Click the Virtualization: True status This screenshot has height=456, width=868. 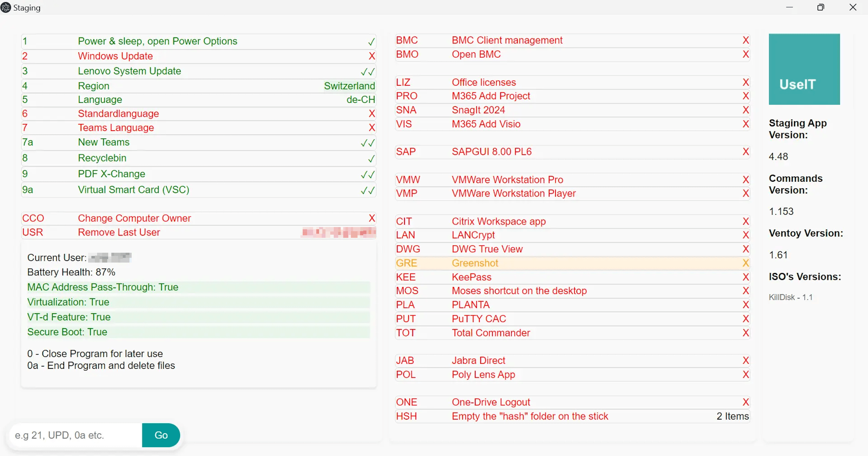pos(199,302)
